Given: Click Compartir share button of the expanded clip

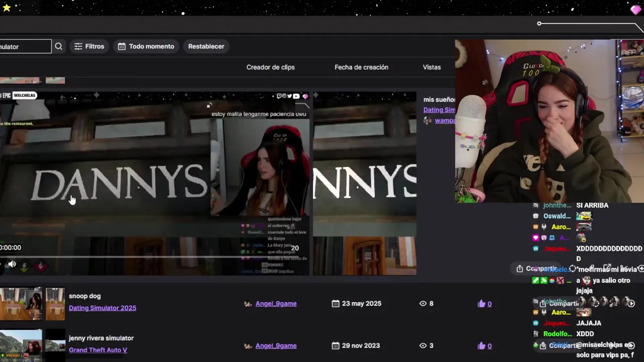Looking at the screenshot, I should (x=536, y=268).
